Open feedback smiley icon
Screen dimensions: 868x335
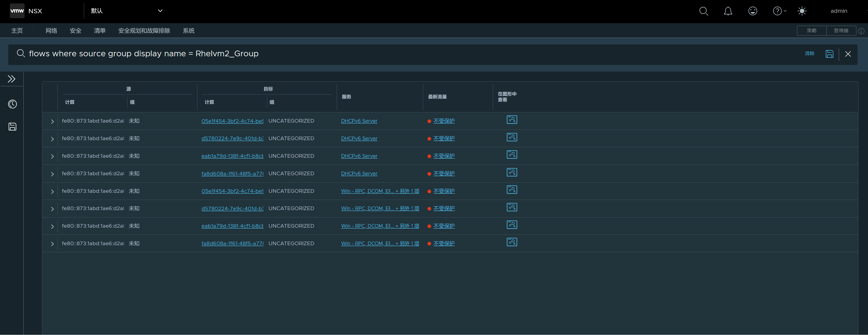752,11
